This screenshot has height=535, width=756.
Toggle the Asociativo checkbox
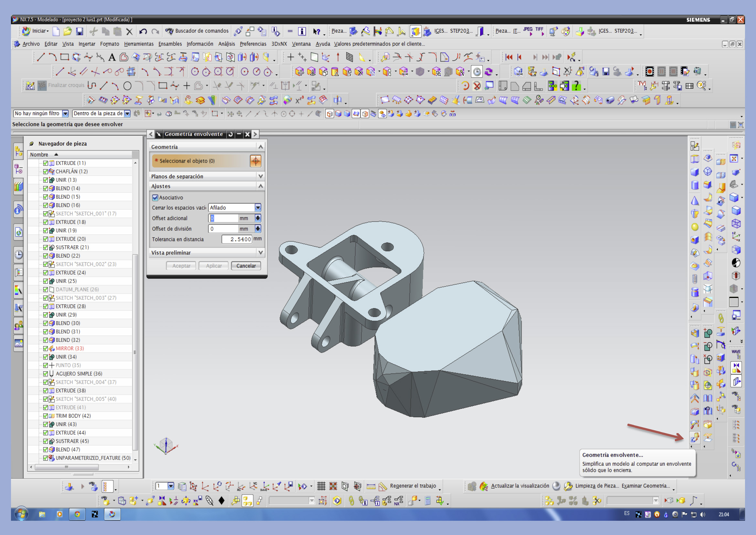(155, 198)
